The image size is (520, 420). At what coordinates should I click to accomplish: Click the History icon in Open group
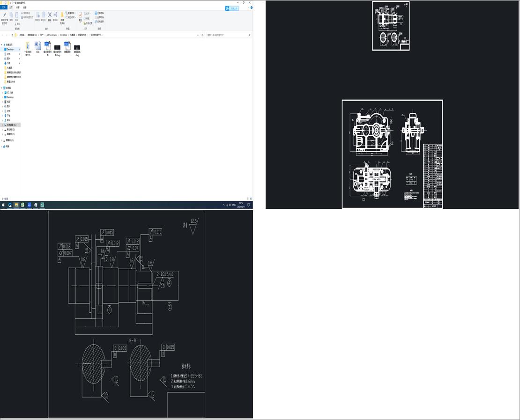click(x=88, y=23)
